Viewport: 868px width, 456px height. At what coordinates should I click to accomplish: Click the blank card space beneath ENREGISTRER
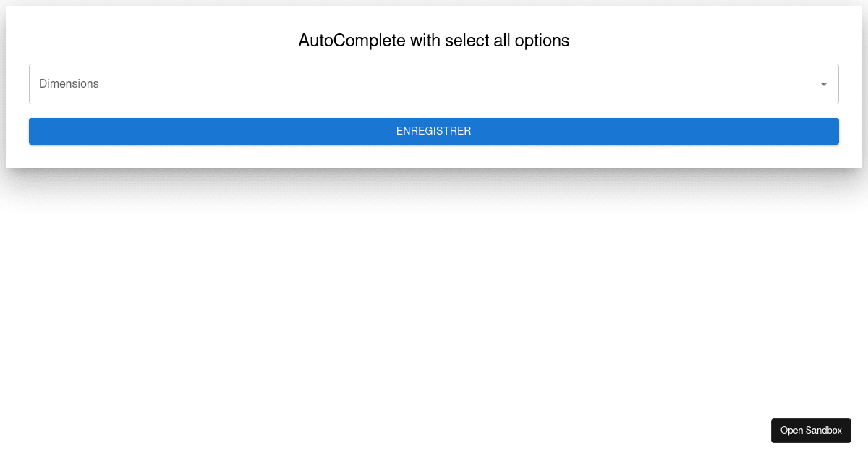point(434,156)
